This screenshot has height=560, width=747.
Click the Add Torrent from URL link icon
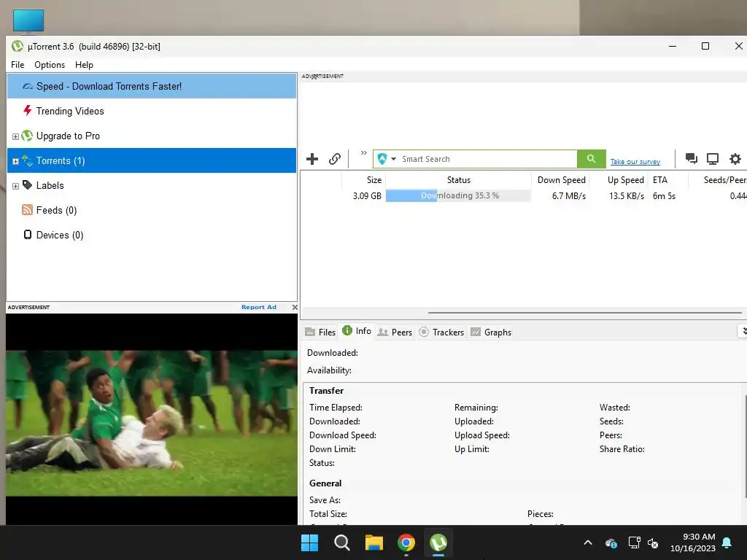coord(335,158)
